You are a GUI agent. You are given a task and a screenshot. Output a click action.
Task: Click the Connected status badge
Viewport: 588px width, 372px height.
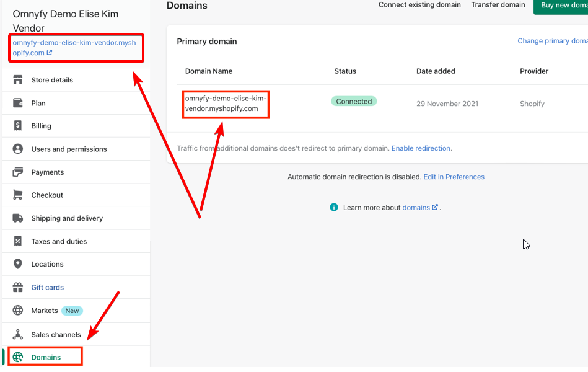(354, 101)
